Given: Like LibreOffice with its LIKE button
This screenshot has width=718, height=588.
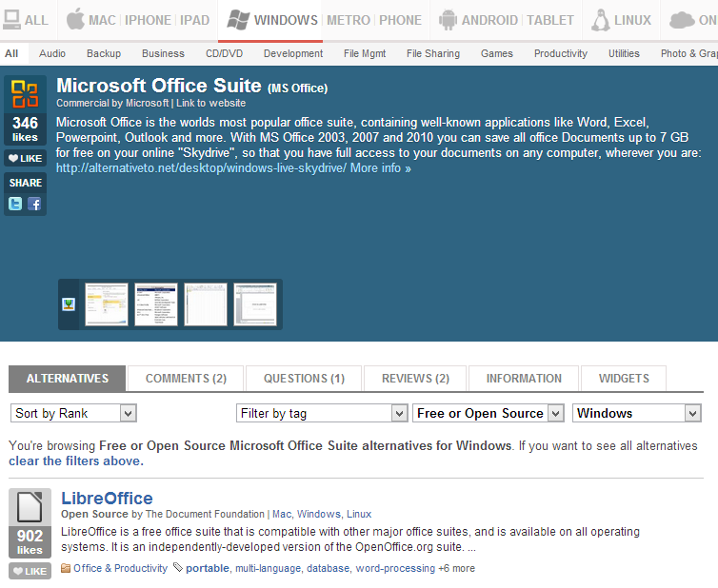Looking at the screenshot, I should (30, 571).
